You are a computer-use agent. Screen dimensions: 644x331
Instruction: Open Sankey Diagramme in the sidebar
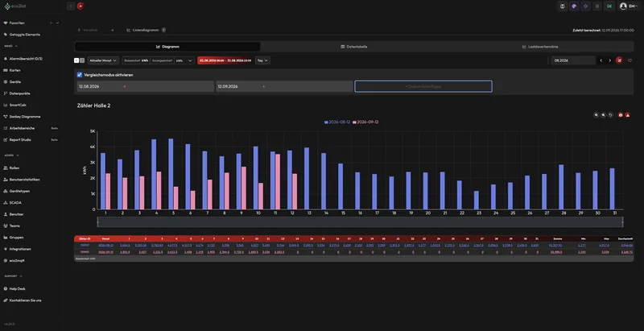(25, 117)
